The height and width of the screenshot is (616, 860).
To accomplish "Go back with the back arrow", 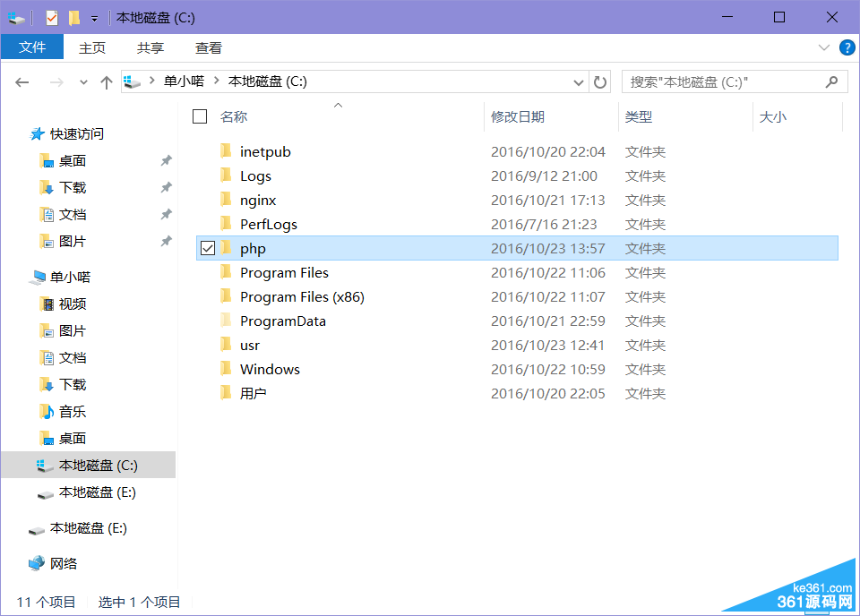I will point(21,82).
